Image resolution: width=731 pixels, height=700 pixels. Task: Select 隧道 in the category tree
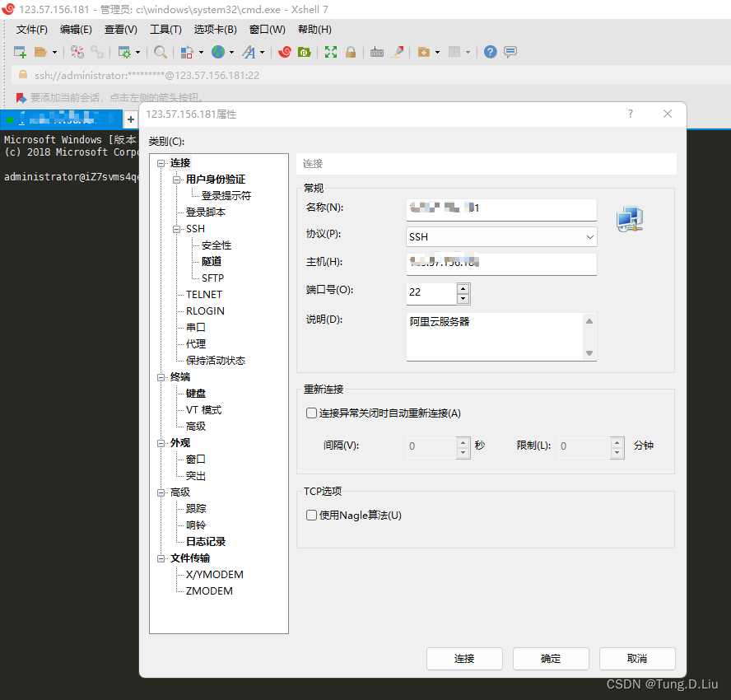pos(212,262)
